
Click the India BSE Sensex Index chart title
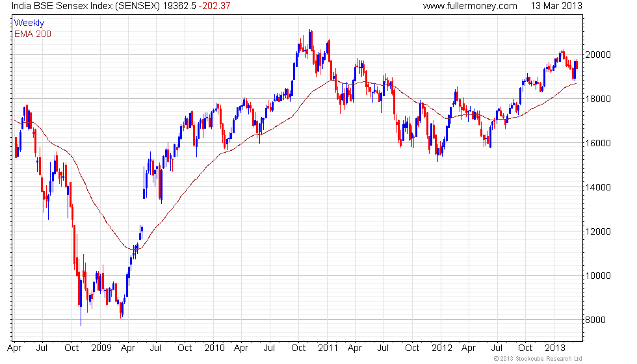[86, 6]
